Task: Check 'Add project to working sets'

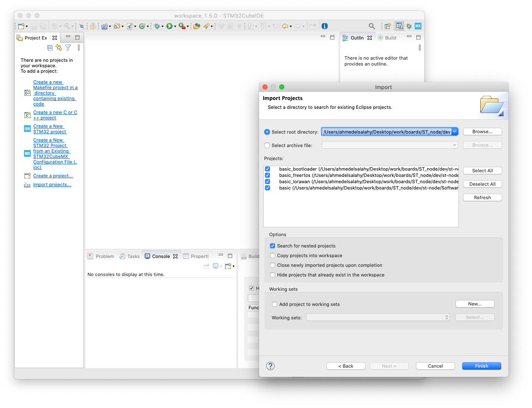Action: [275, 304]
